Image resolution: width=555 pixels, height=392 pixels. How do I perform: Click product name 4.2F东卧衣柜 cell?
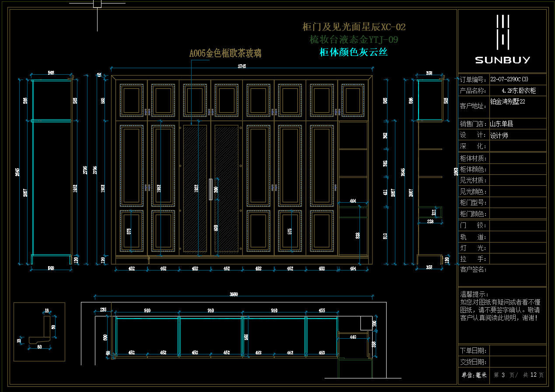tap(518, 91)
